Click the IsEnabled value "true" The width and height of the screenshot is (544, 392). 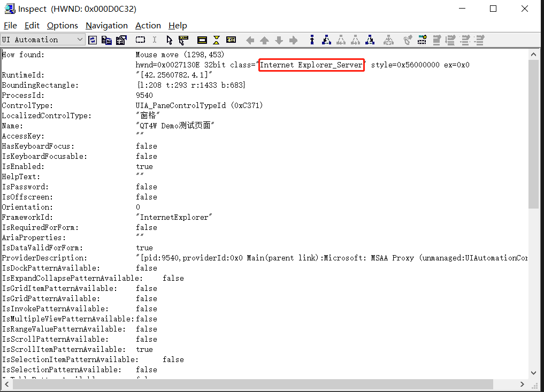144,166
